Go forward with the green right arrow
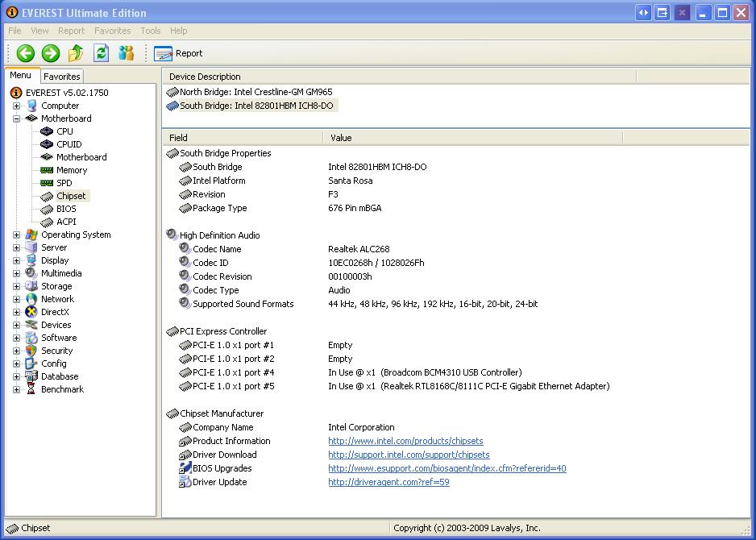756x540 pixels. (51, 53)
